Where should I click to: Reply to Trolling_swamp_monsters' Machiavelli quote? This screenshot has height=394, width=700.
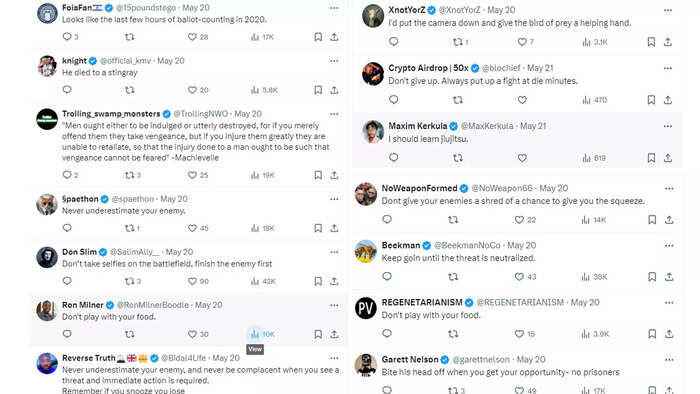(67, 175)
